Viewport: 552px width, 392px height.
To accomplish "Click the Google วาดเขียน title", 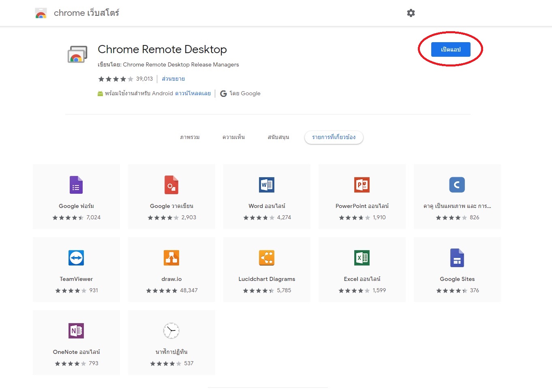I will pos(171,206).
